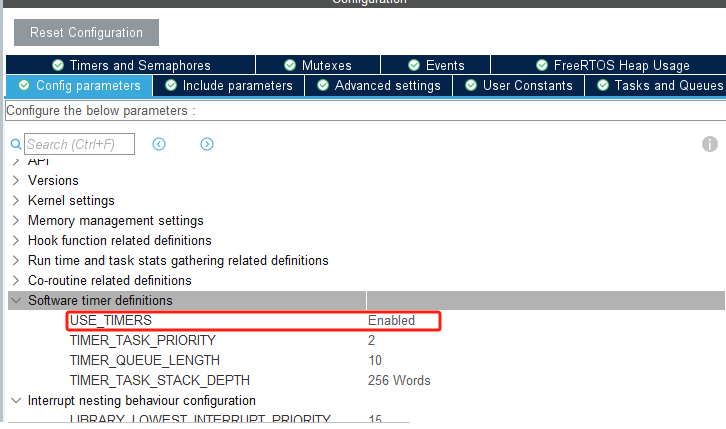Image resolution: width=726 pixels, height=429 pixels.
Task: Click the TIMER_QUEUE_LENGTH value 10
Action: (375, 360)
